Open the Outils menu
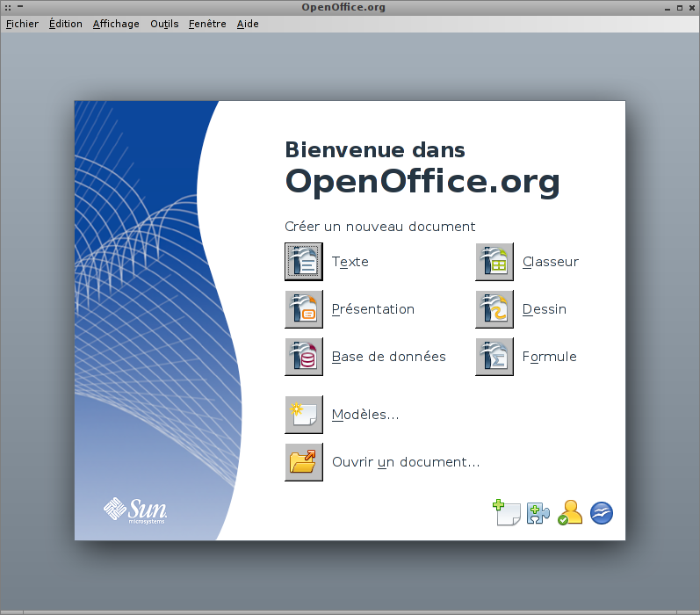The width and height of the screenshot is (700, 615). pyautogui.click(x=164, y=24)
